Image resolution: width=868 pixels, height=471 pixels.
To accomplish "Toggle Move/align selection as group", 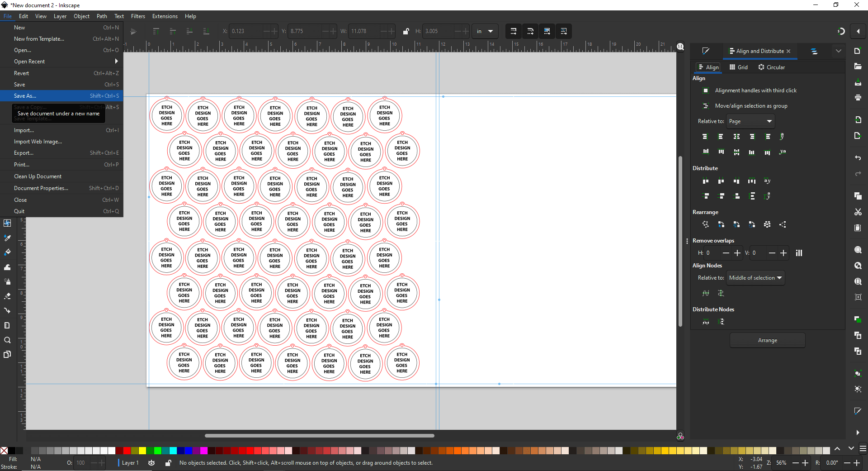I will click(706, 105).
